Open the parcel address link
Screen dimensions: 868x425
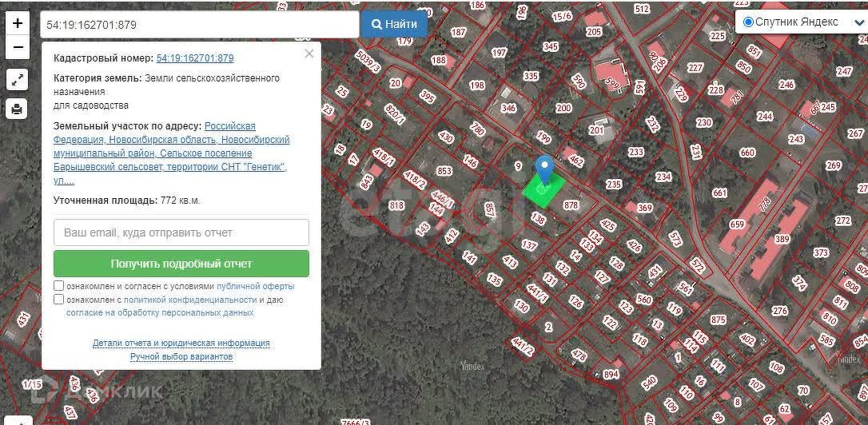pyautogui.click(x=172, y=153)
